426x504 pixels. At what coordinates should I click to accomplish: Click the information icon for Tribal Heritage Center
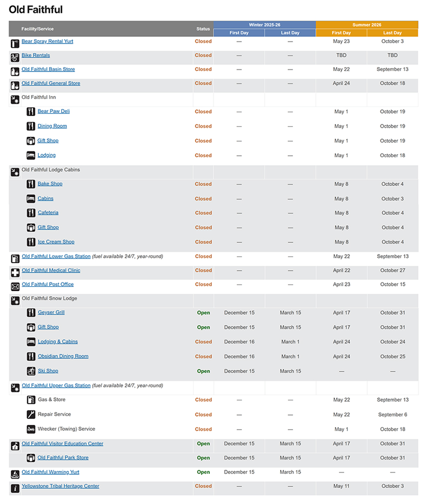coord(15,488)
